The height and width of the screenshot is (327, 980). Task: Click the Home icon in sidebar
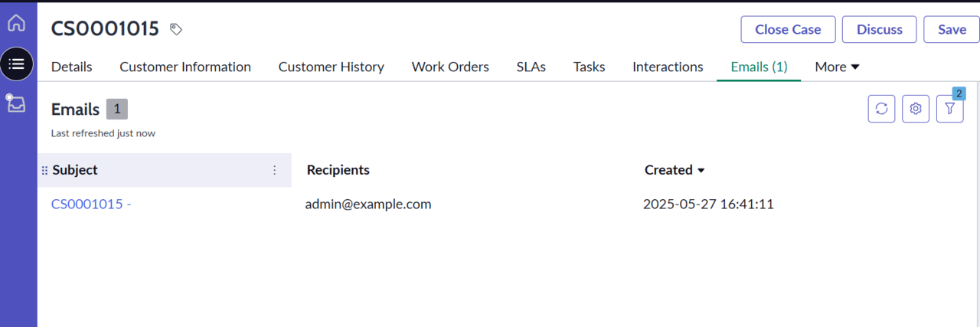[16, 23]
